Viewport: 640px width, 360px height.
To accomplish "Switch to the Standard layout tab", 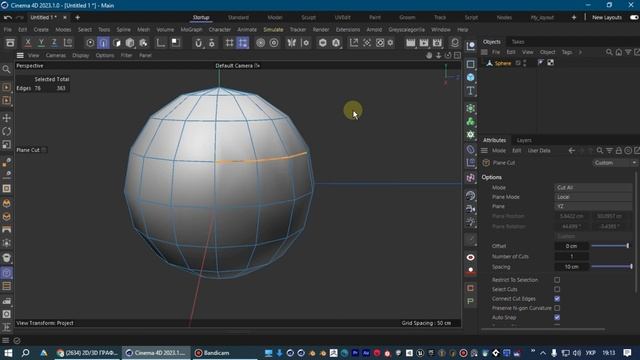I will pos(238,18).
